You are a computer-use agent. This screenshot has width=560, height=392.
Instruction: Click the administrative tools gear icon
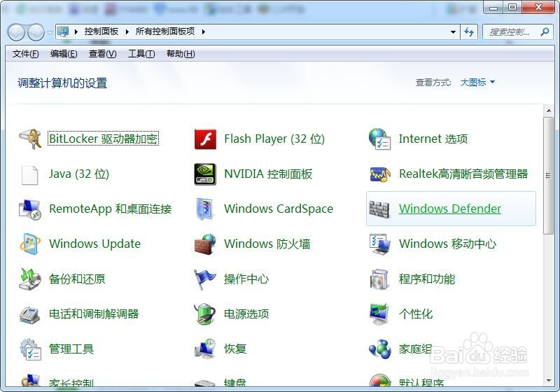pos(30,349)
